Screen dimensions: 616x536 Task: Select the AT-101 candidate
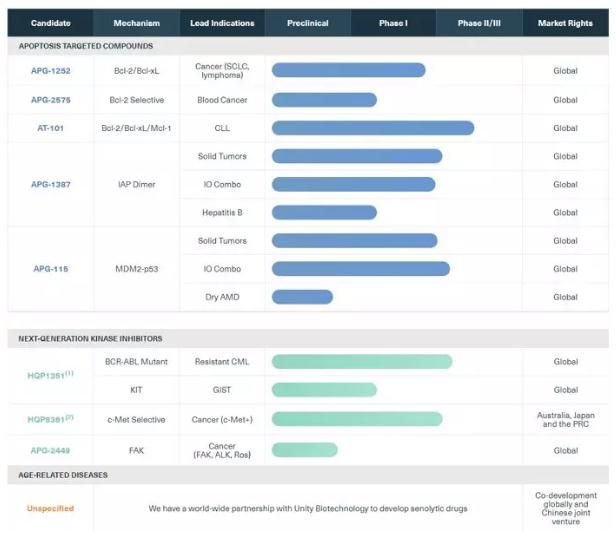pos(50,128)
